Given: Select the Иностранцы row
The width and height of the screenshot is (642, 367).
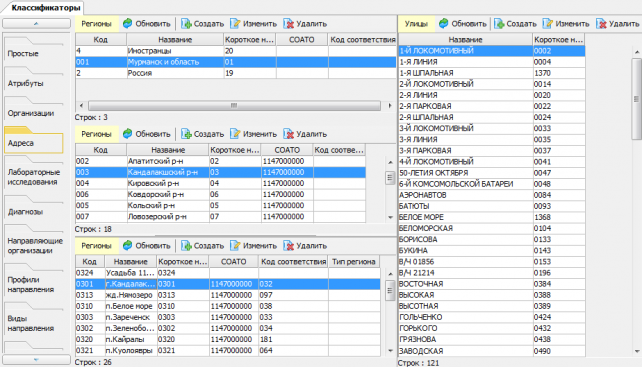Looking at the screenshot, I should click(235, 51).
